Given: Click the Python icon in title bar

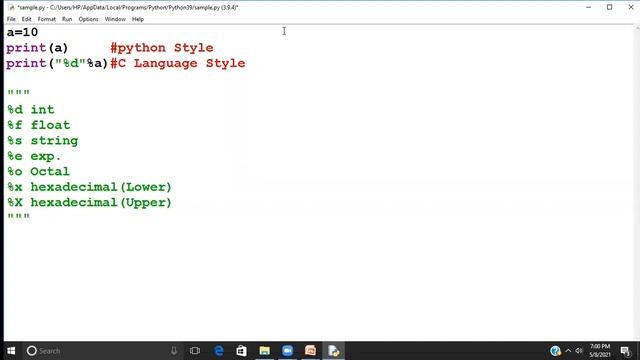Looking at the screenshot, I should point(11,7).
